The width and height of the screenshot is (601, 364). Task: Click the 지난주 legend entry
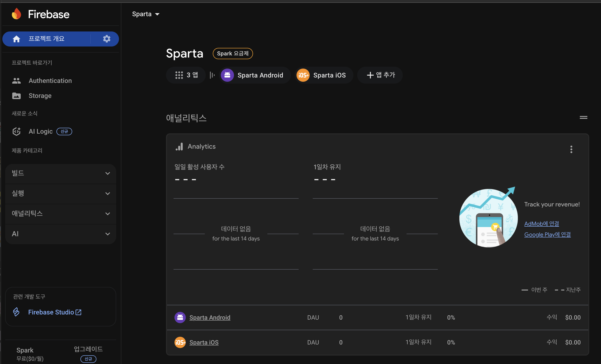tap(568, 290)
